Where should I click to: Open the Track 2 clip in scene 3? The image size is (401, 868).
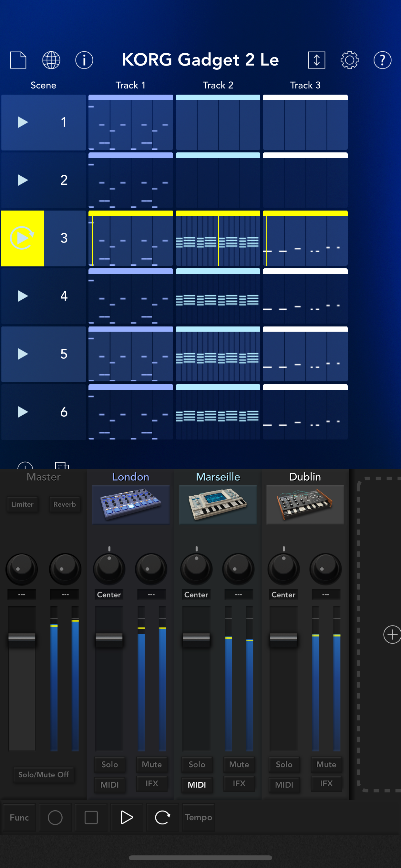218,238
